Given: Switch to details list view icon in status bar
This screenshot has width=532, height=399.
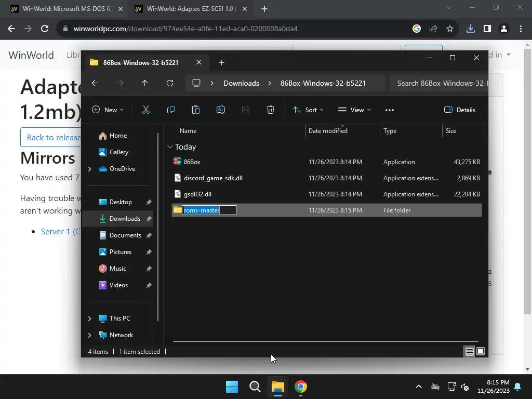Looking at the screenshot, I should tap(469, 352).
